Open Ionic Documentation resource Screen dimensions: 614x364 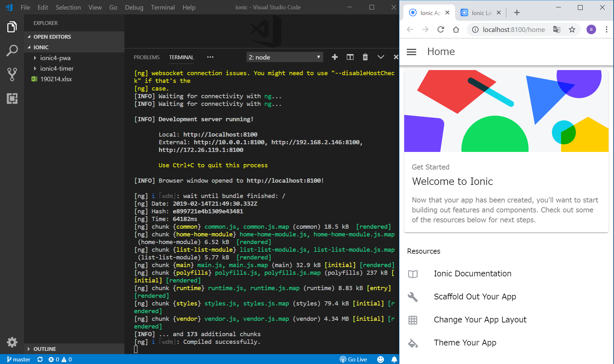507,273
